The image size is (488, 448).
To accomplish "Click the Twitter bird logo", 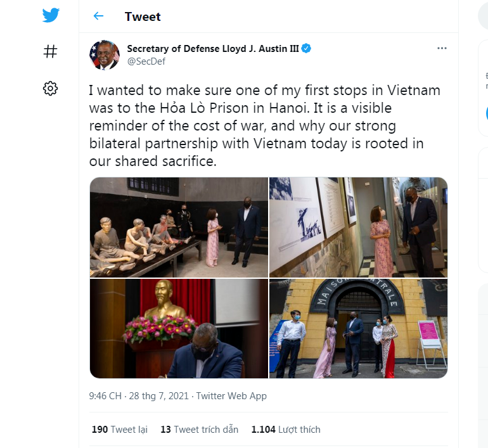I will point(51,15).
